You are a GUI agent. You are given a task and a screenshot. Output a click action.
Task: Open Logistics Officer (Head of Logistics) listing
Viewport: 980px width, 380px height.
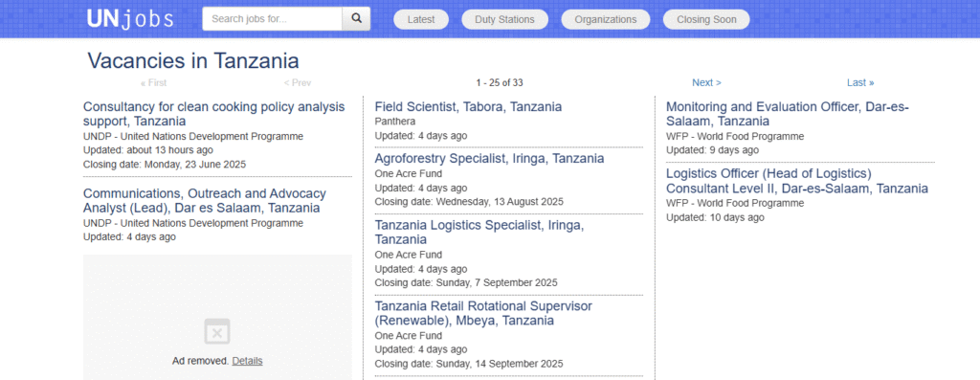797,181
